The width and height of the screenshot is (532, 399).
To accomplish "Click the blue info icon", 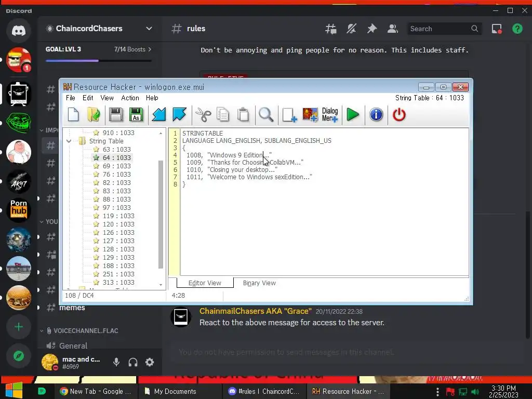I will [x=376, y=115].
